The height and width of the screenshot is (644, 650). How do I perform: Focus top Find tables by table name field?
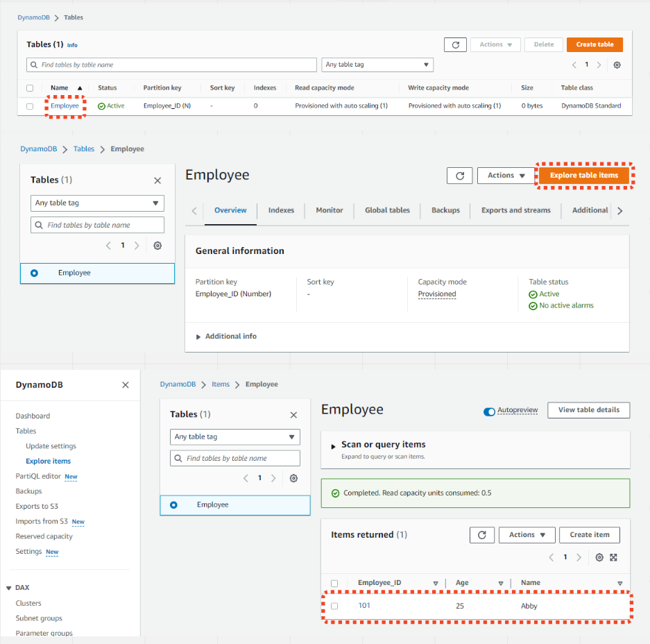tap(171, 65)
